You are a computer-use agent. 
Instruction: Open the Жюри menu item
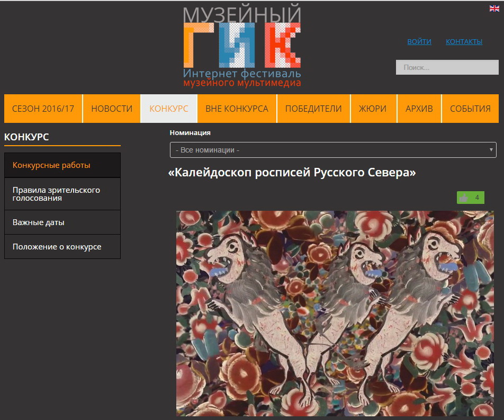pyautogui.click(x=373, y=109)
